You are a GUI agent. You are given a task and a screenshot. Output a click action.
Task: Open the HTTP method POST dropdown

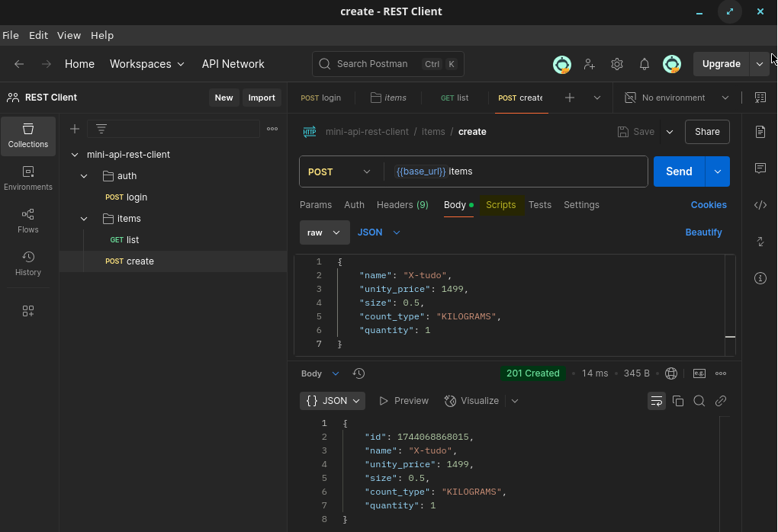coord(339,172)
